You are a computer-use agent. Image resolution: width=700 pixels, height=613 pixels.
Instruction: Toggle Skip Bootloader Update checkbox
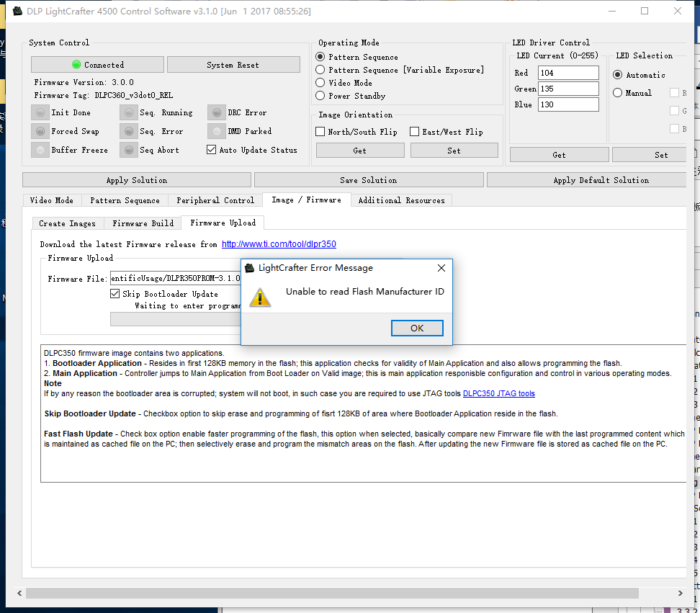click(115, 293)
